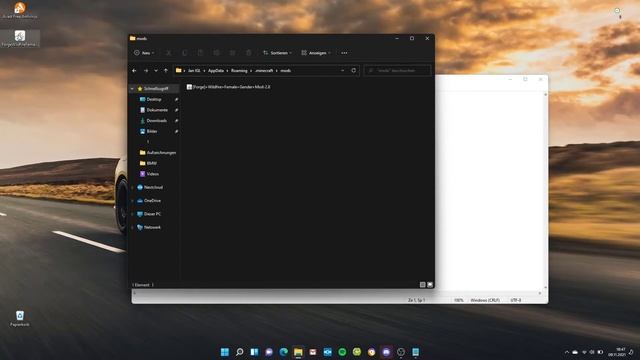Select the Forge jar desktop icon
Viewport: 640px width, 360px height.
pos(20,38)
